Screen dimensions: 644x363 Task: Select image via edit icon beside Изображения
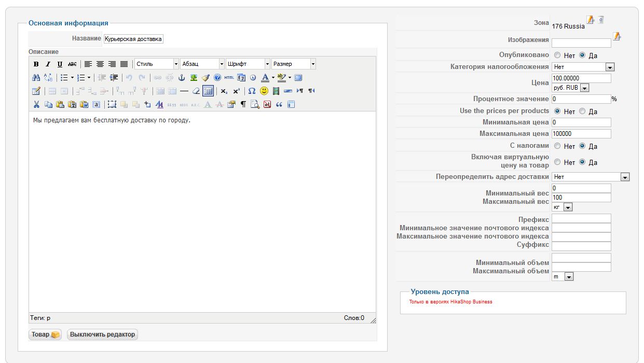[x=616, y=36]
